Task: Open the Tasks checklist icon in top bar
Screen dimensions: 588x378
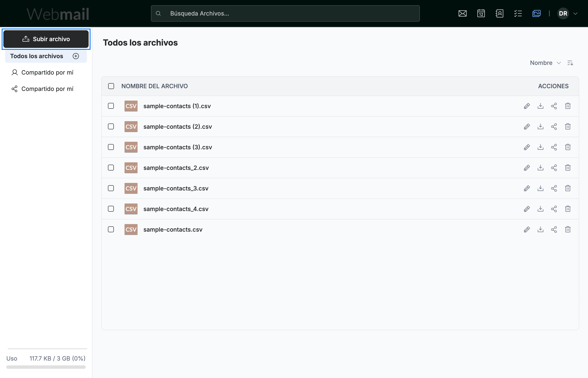Action: click(518, 13)
